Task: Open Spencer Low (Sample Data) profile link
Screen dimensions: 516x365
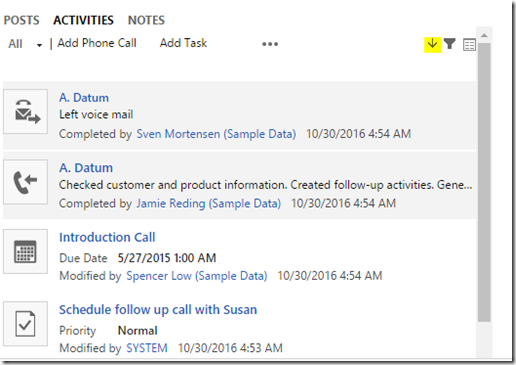Action: coord(197,276)
